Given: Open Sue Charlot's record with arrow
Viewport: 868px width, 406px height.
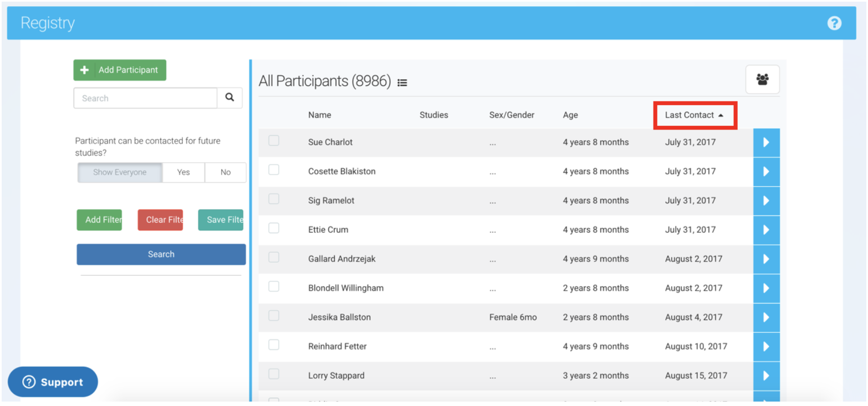Looking at the screenshot, I should click(x=766, y=142).
